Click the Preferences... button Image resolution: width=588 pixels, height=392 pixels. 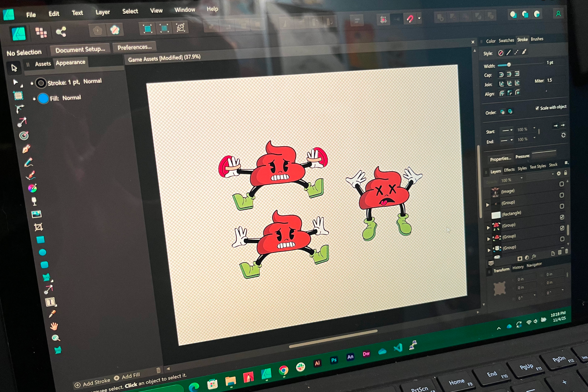point(134,47)
